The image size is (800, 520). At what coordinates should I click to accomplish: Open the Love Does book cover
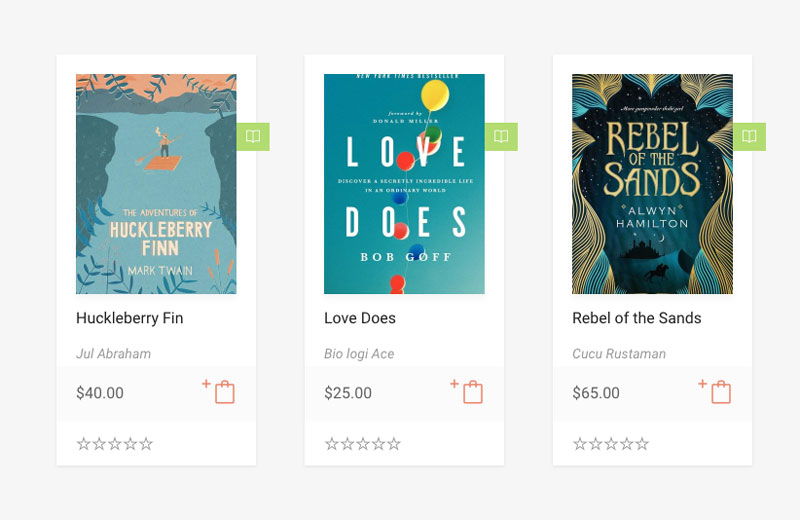[x=404, y=184]
